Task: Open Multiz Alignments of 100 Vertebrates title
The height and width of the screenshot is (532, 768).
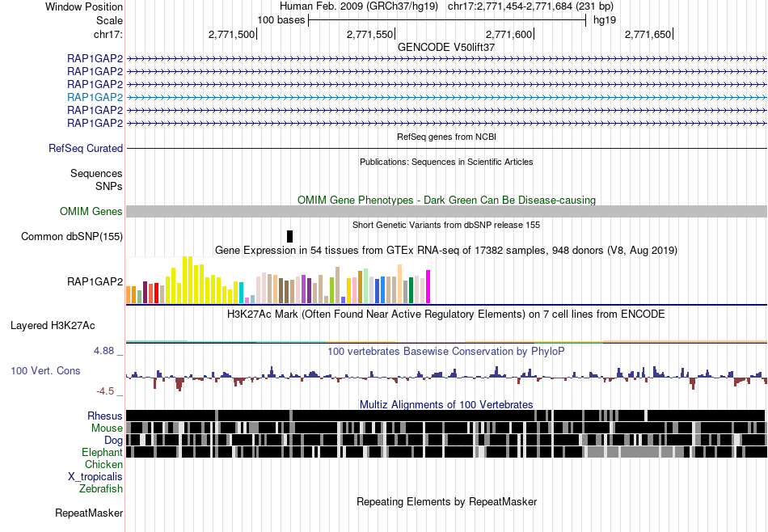Action: click(x=446, y=404)
